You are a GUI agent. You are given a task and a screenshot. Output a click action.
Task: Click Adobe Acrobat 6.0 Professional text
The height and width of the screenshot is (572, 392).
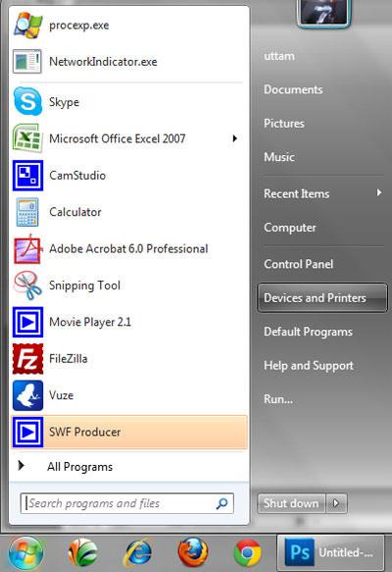pos(128,249)
